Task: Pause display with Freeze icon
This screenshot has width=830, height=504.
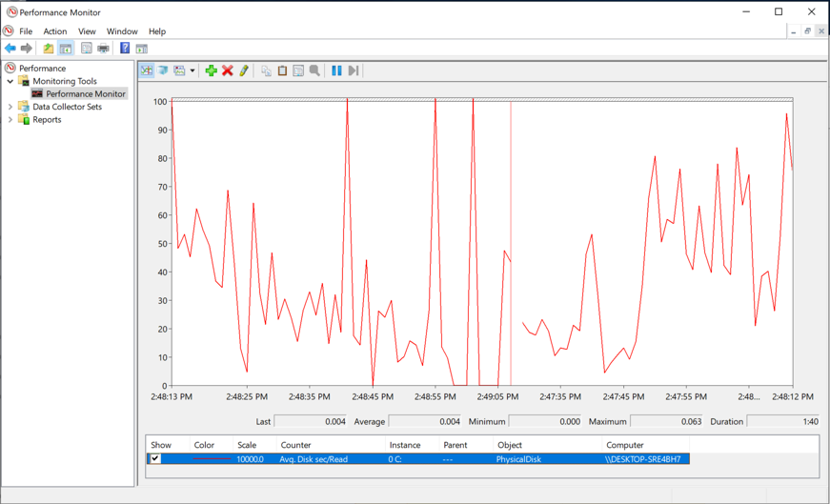Action: 336,71
